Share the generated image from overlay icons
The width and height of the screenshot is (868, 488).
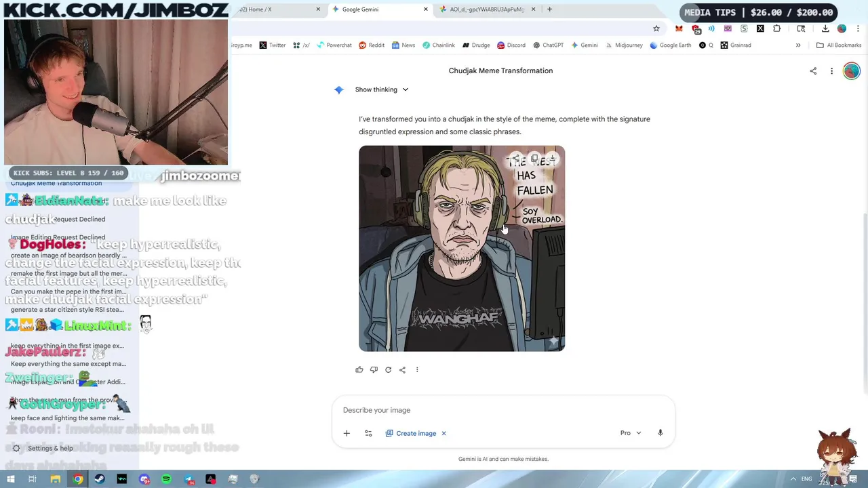(516, 159)
